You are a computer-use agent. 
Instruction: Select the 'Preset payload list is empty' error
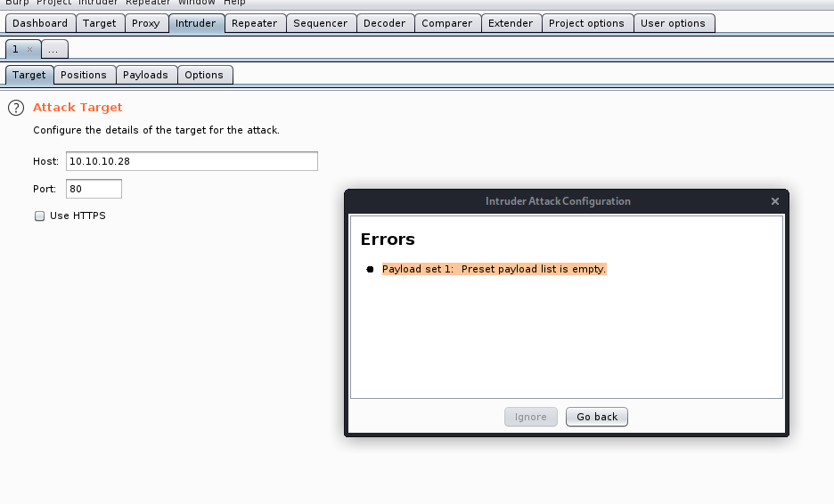(x=495, y=269)
